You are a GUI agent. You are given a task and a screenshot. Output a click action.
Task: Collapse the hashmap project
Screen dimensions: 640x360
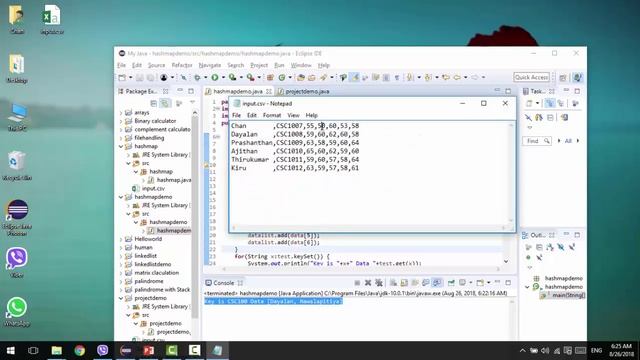click(121, 146)
